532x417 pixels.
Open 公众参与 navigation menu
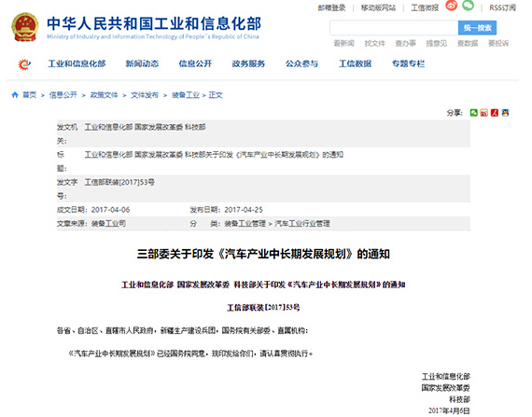[x=302, y=63]
